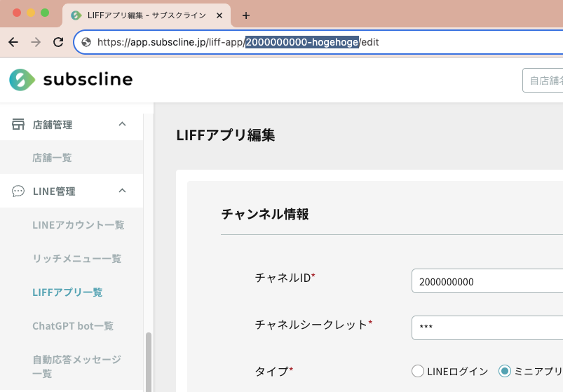Open LINEアカウント一覧 in the sidebar
The image size is (563, 392).
click(x=78, y=225)
